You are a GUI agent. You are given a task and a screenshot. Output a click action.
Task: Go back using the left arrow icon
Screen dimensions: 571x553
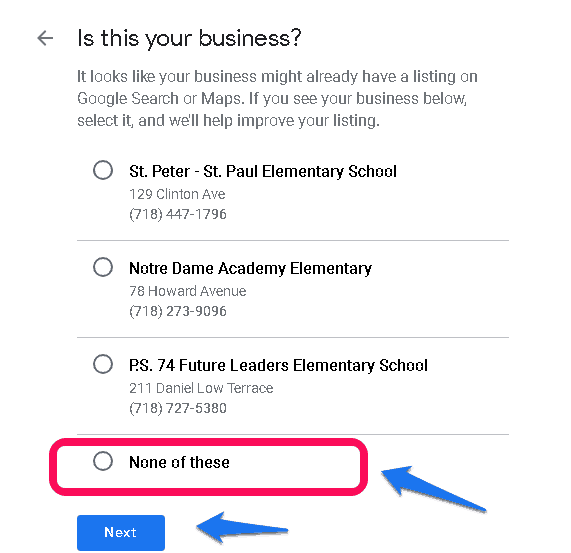(x=45, y=38)
